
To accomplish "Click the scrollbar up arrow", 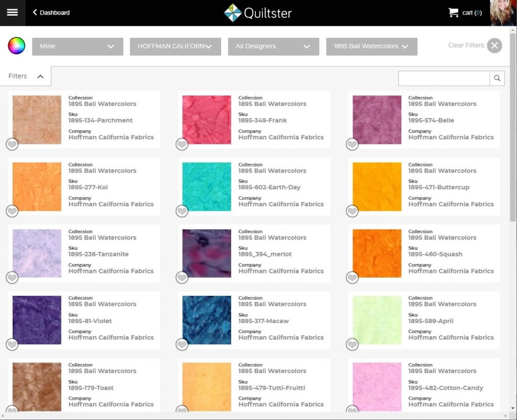I will (x=513, y=30).
